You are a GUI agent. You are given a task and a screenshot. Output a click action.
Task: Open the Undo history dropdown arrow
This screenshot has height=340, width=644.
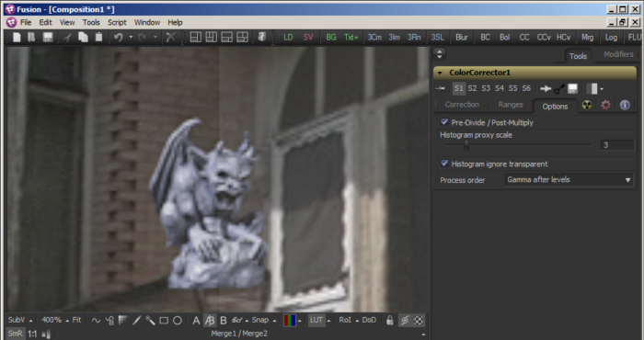click(x=131, y=38)
